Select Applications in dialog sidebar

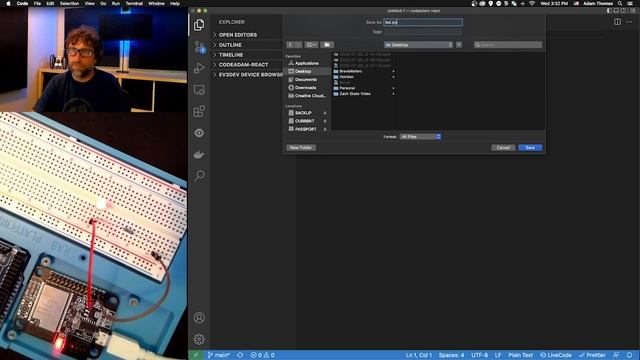click(307, 63)
